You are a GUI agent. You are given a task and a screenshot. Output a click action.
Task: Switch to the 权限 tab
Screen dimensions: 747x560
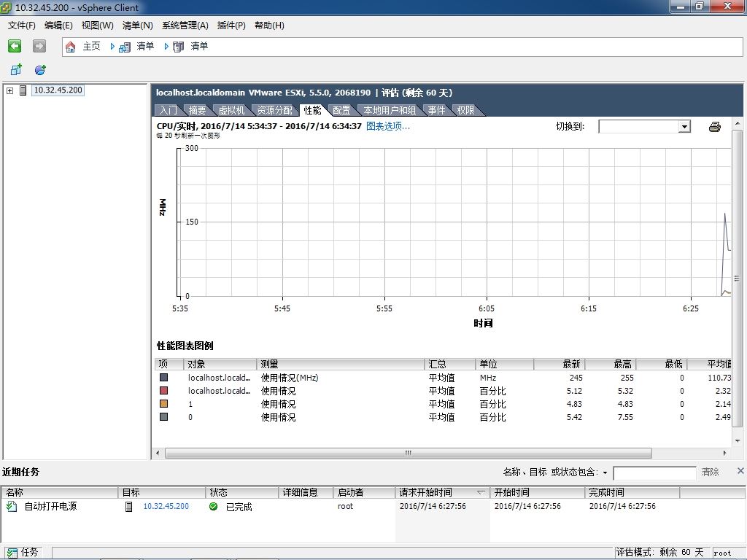[x=466, y=111]
